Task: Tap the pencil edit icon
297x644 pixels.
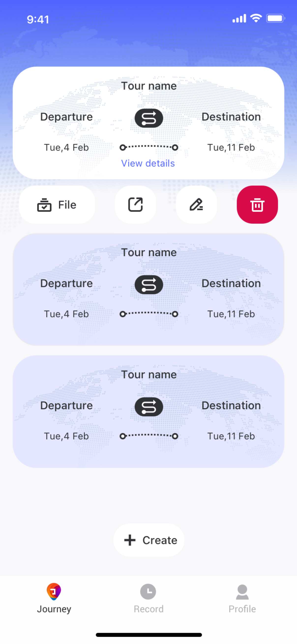Action: pyautogui.click(x=196, y=204)
